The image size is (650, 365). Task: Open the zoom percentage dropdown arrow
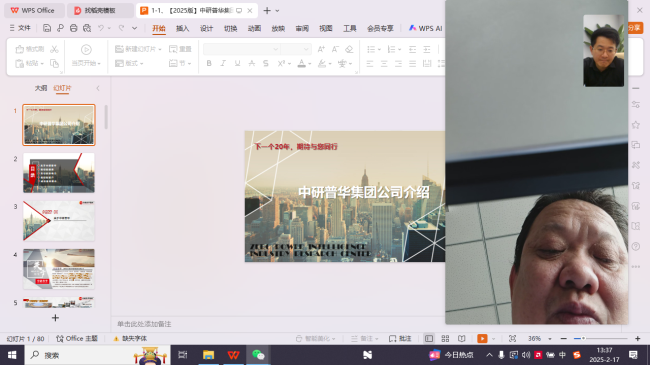coord(550,339)
